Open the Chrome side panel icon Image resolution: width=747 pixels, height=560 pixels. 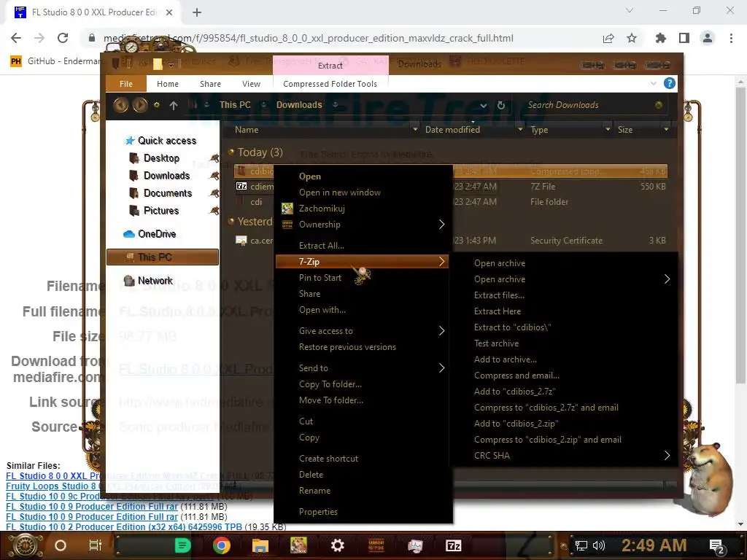684,38
